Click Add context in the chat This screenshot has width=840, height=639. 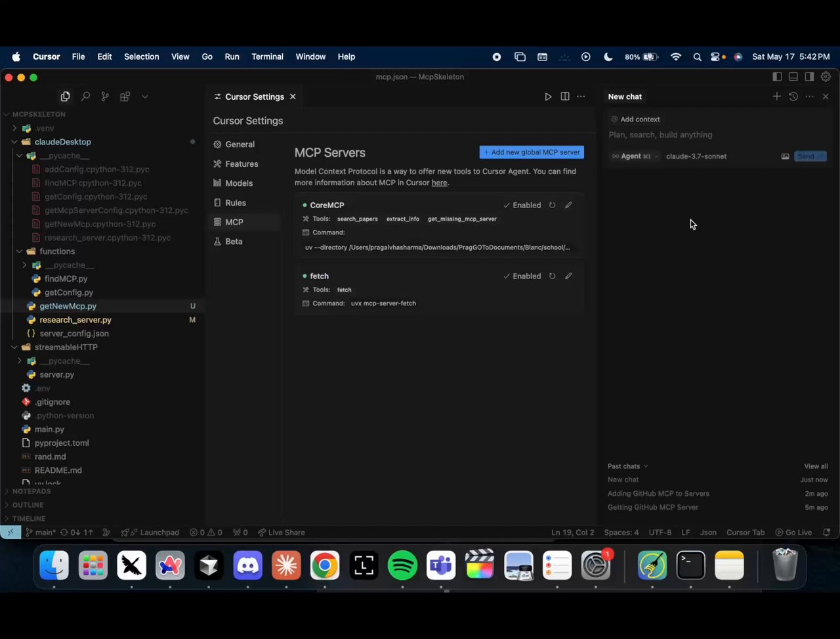pyautogui.click(x=636, y=120)
